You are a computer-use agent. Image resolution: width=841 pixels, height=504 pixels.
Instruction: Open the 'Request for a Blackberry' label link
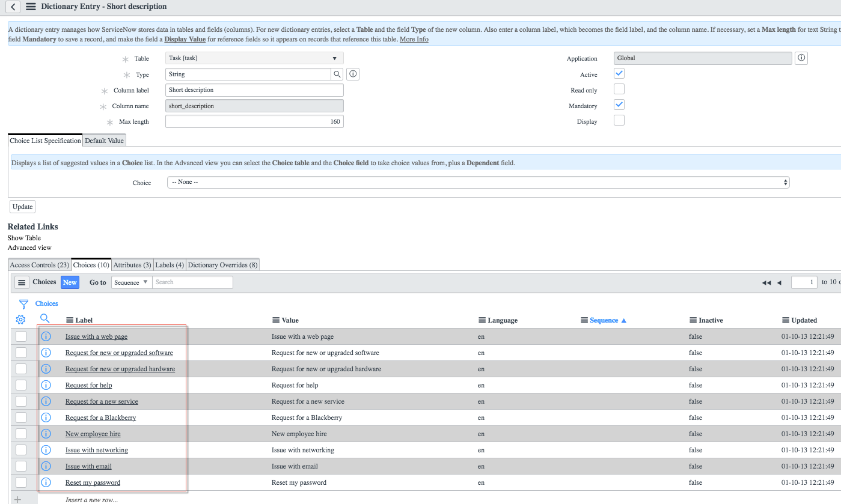tap(100, 417)
